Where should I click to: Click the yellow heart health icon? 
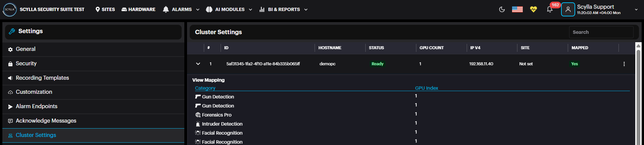click(533, 9)
